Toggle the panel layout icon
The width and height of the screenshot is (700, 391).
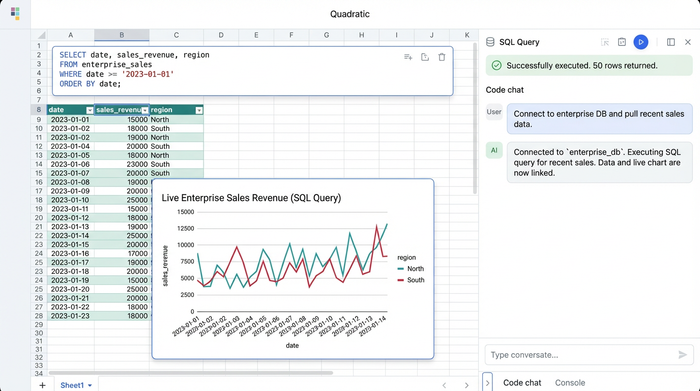click(671, 42)
